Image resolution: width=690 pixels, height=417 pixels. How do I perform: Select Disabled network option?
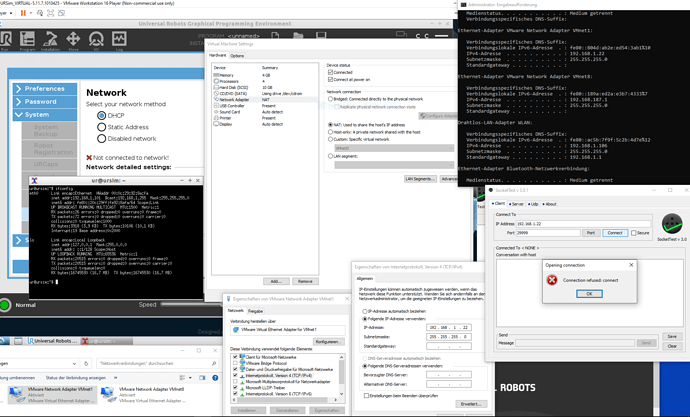pos(101,139)
